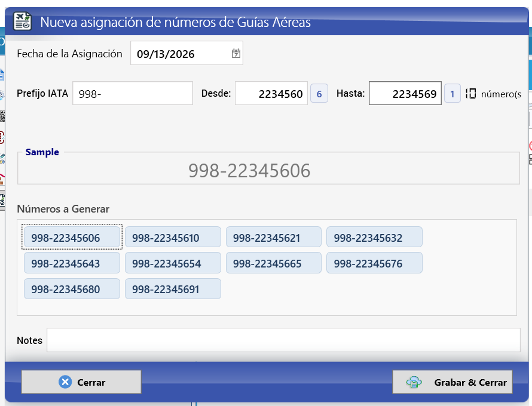This screenshot has width=532, height=406.
Task: Click the cloud save icon on Grabar & Cerrar
Action: [x=414, y=382]
